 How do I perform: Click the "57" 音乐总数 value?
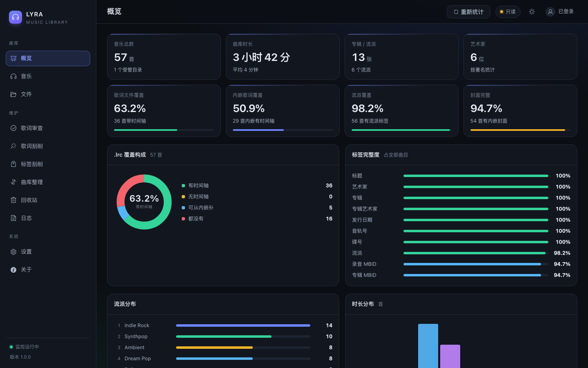coord(120,57)
